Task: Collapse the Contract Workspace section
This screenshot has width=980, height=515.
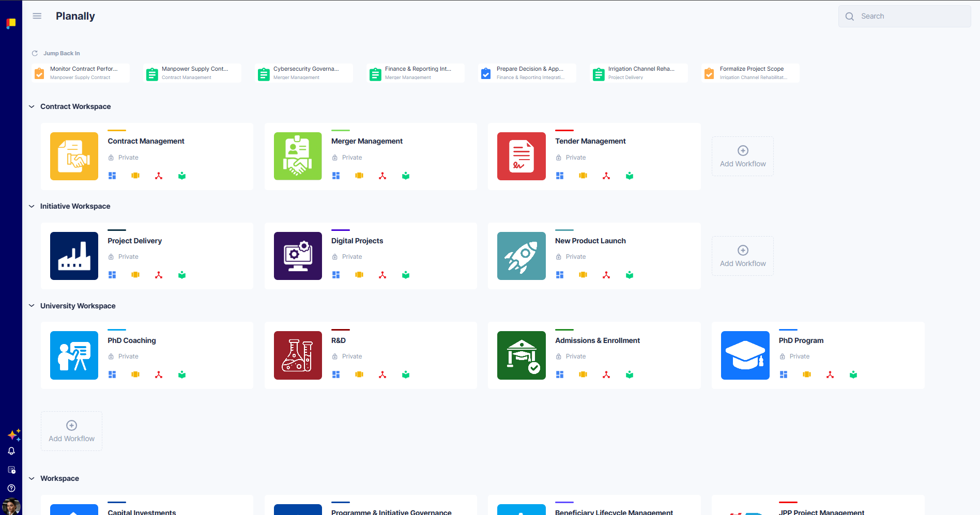Action: pos(32,106)
